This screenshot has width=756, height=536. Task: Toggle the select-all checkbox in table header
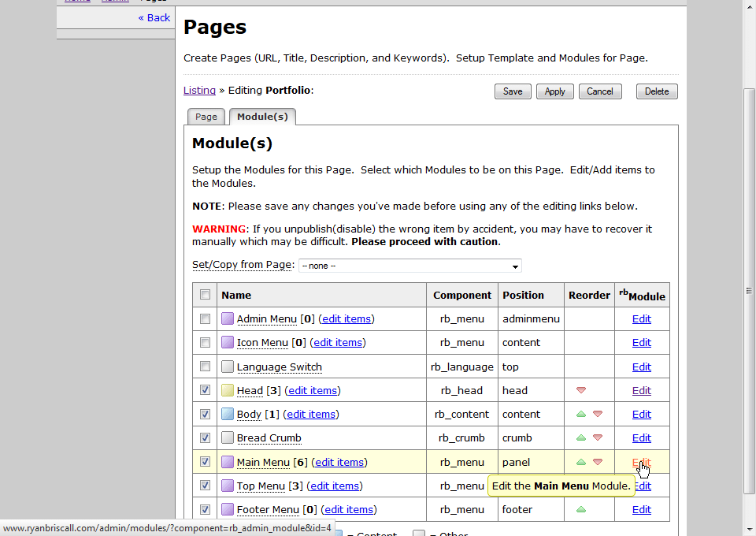tap(206, 295)
